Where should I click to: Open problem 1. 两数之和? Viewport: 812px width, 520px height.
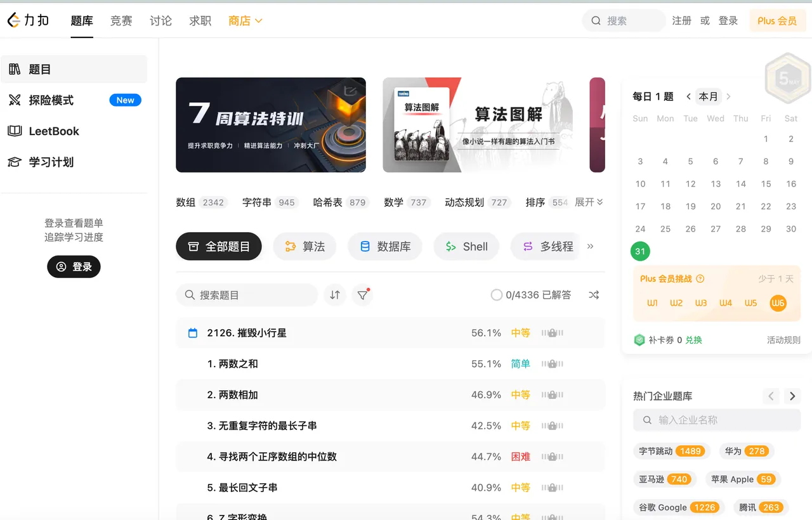click(x=232, y=364)
